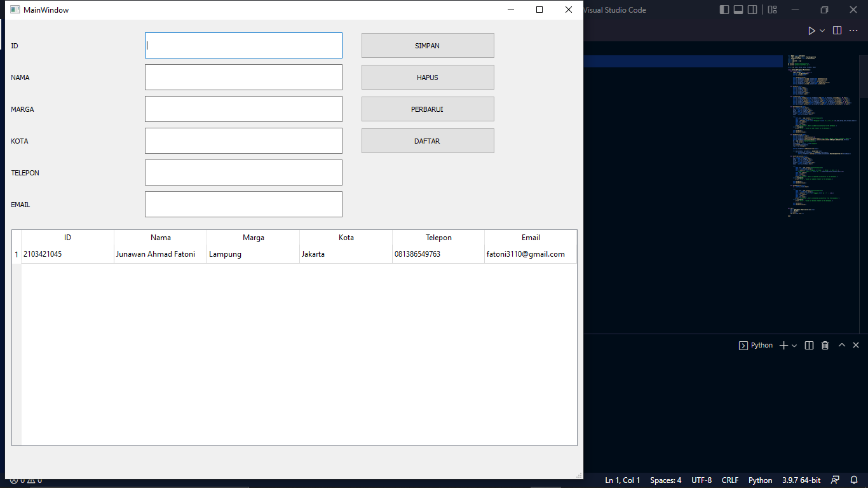Toggle the primary sidebar visibility
The height and width of the screenshot is (488, 868).
[x=723, y=10]
